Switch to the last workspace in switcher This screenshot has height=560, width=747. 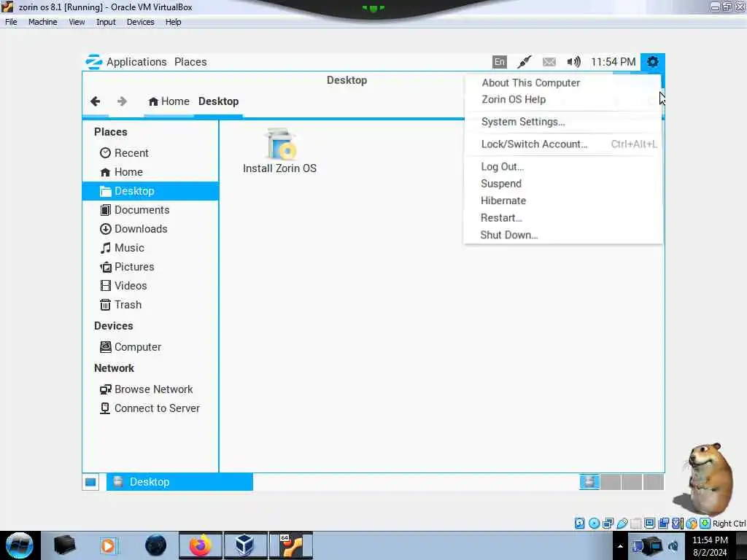654,482
